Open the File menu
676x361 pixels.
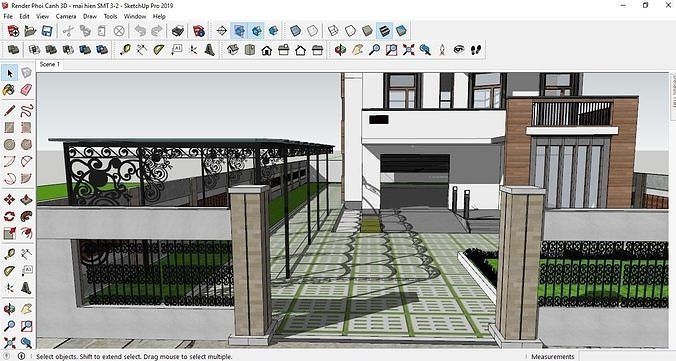[x=8, y=16]
